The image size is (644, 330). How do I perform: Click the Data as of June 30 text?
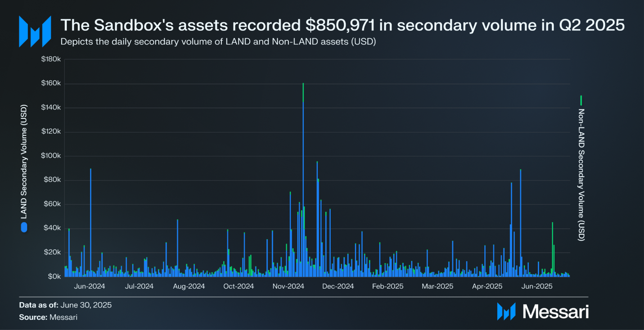(x=65, y=305)
